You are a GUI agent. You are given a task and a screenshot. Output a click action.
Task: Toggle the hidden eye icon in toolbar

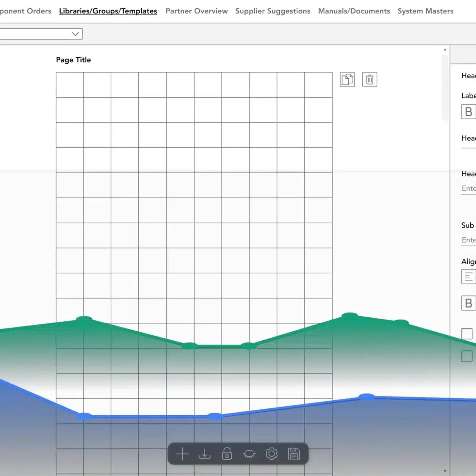[x=249, y=454]
